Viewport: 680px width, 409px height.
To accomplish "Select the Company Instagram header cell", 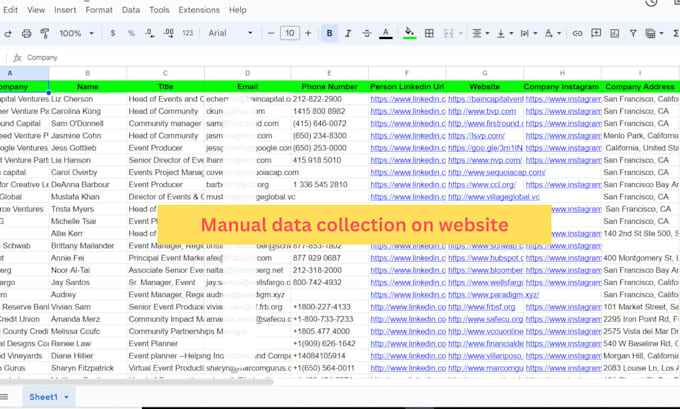I will tap(562, 87).
